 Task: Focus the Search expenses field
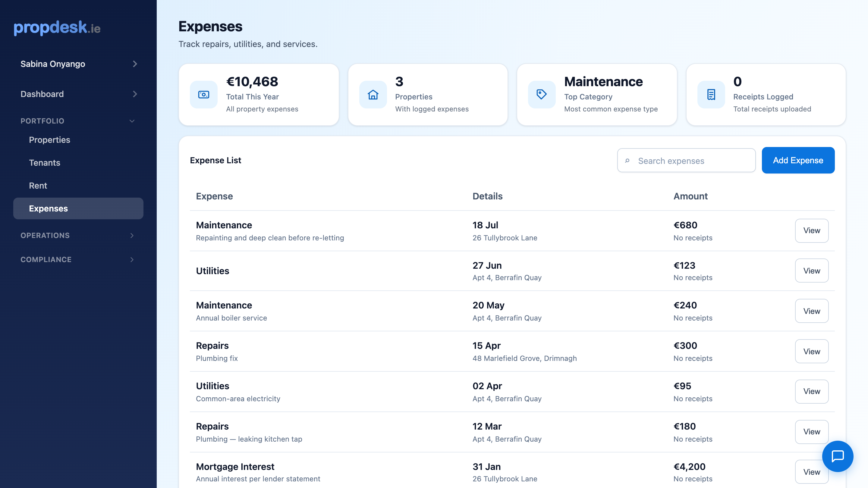[686, 161]
